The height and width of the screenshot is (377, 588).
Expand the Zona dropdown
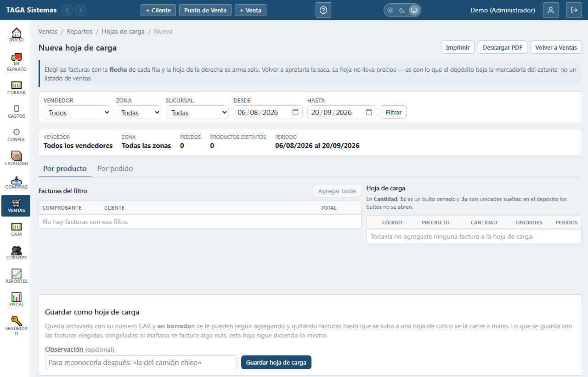pos(138,113)
